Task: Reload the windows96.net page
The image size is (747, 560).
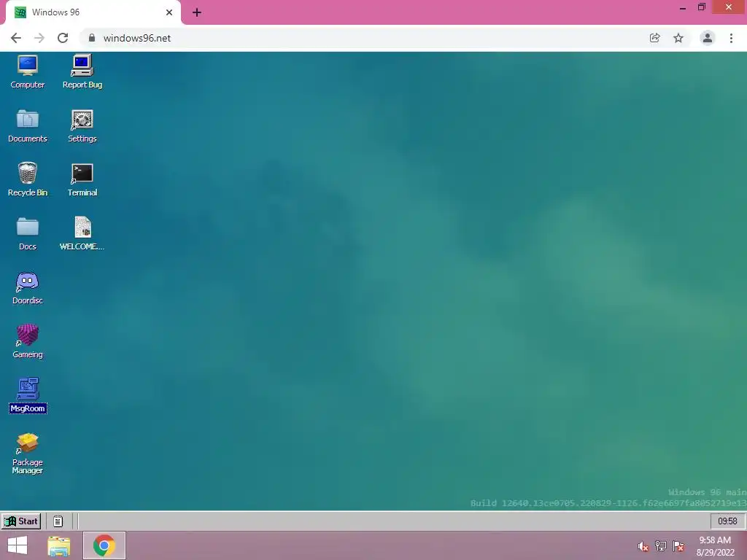Action: [63, 38]
